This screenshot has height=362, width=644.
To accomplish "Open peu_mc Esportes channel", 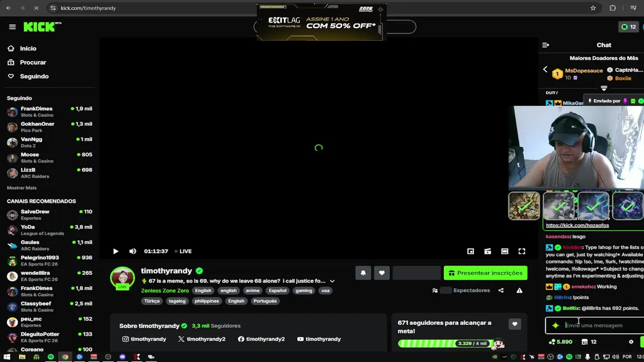I will (49, 322).
